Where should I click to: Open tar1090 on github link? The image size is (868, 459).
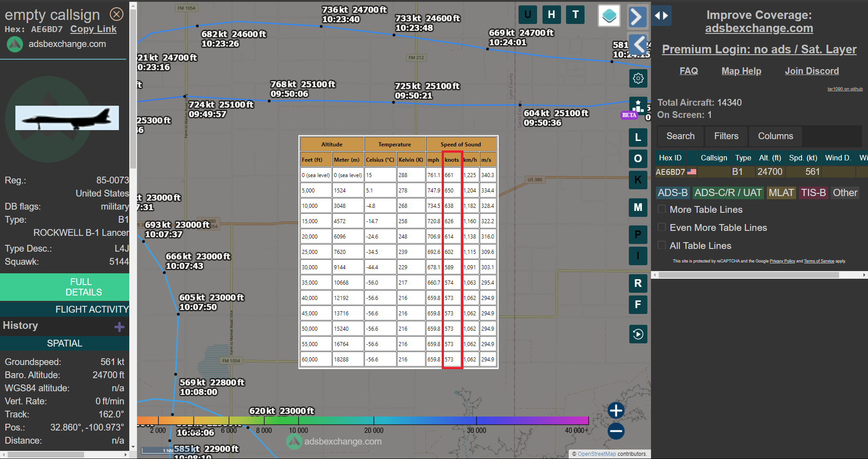tap(845, 89)
